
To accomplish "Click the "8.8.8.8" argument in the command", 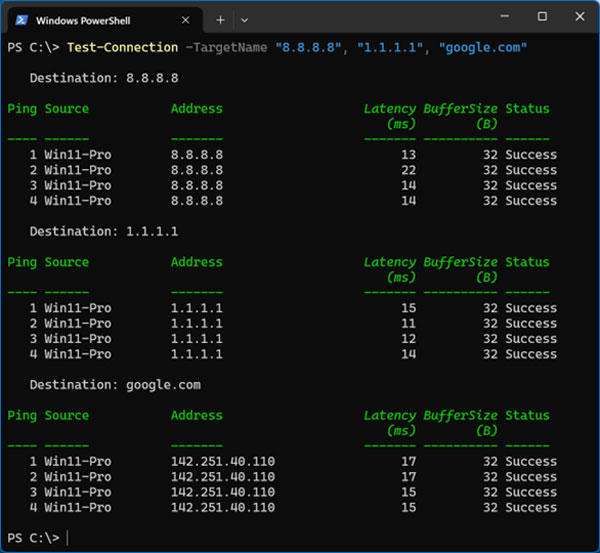I will [308, 47].
